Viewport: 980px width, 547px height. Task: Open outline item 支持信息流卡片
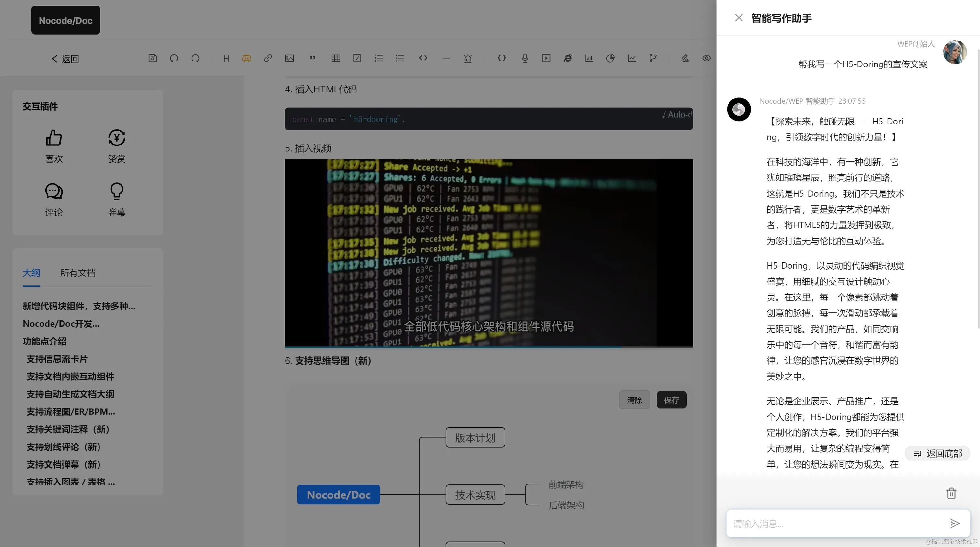click(x=57, y=359)
